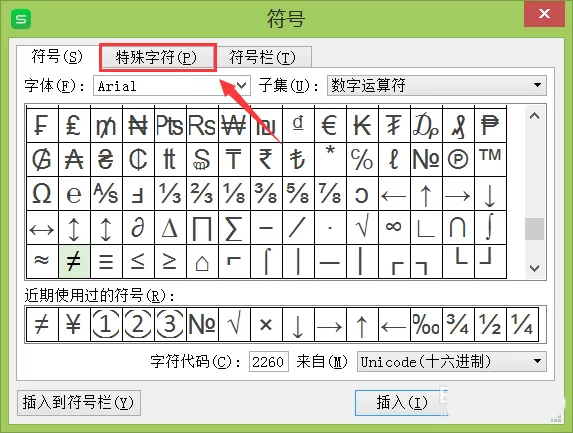This screenshot has width=573, height=433.
Task: Choose the left-right arrow symbol
Action: pyautogui.click(x=42, y=228)
